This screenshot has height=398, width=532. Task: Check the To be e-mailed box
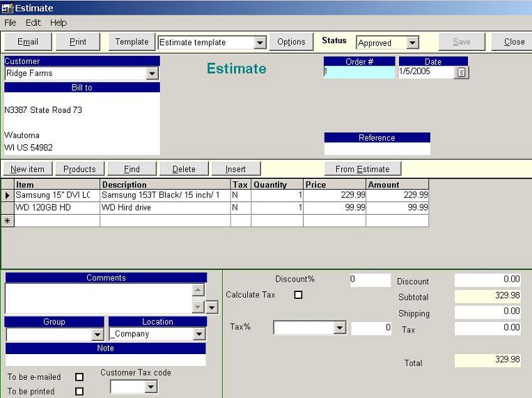[79, 377]
